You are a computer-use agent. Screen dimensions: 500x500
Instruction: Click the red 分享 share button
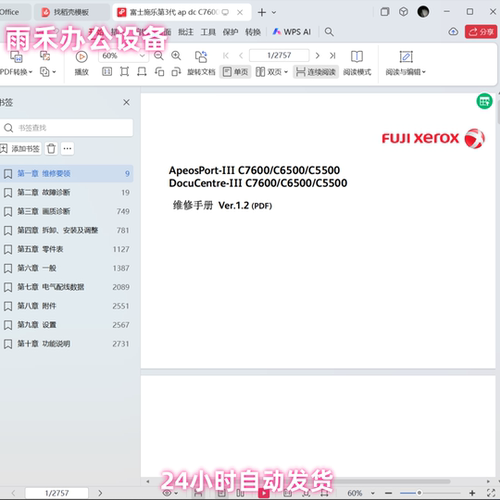point(481,32)
